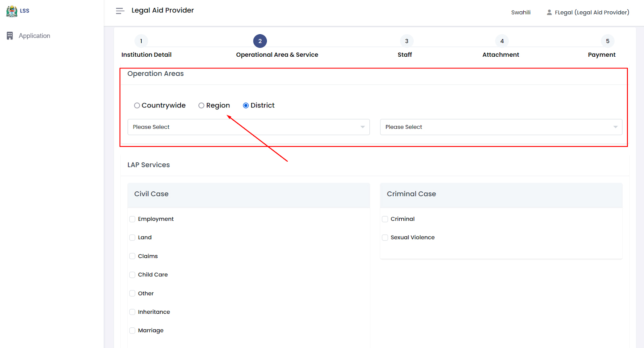
Task: Click the user profile icon
Action: (x=549, y=12)
